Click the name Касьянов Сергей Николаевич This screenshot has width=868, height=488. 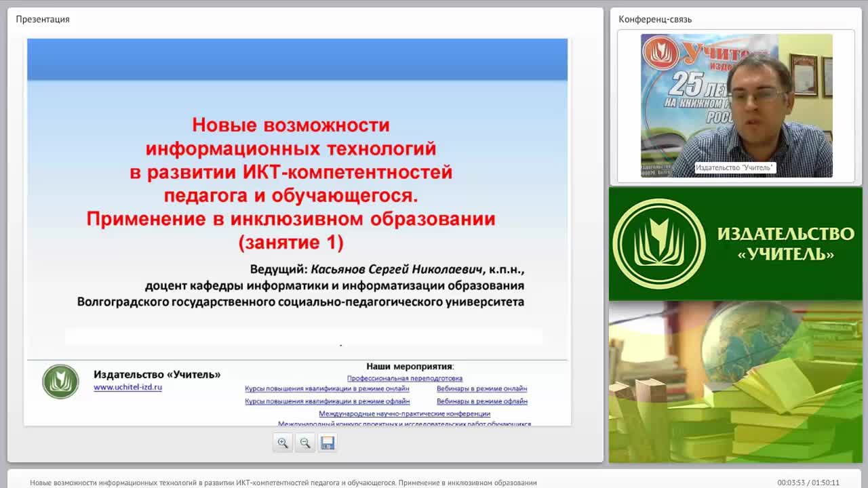(x=397, y=269)
